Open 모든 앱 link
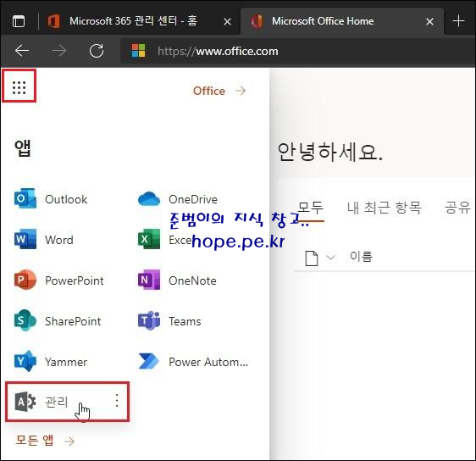476x461 pixels. click(45, 440)
